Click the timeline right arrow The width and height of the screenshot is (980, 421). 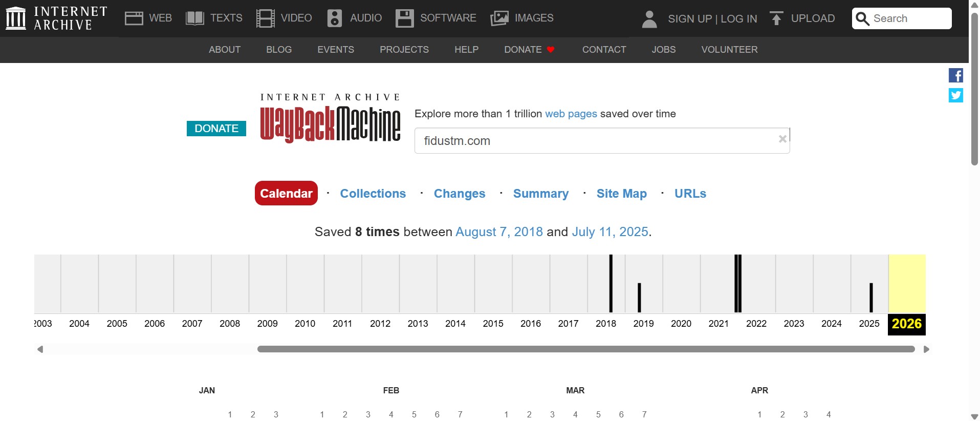pos(926,349)
